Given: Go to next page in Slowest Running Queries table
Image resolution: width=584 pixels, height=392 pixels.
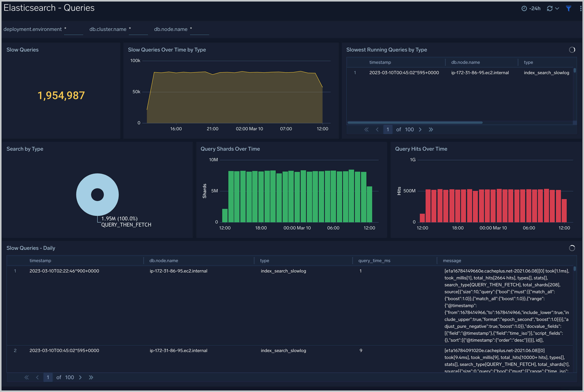Looking at the screenshot, I should [x=420, y=130].
